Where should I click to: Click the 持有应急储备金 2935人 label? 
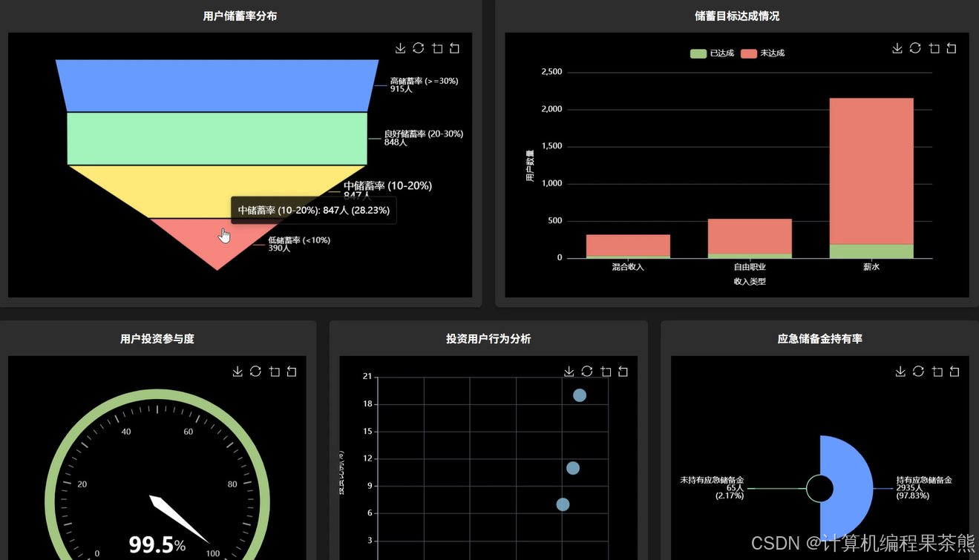coord(924,488)
